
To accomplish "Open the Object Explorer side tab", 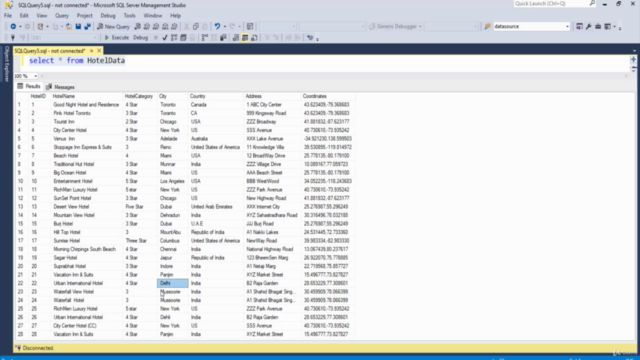I will [7, 64].
